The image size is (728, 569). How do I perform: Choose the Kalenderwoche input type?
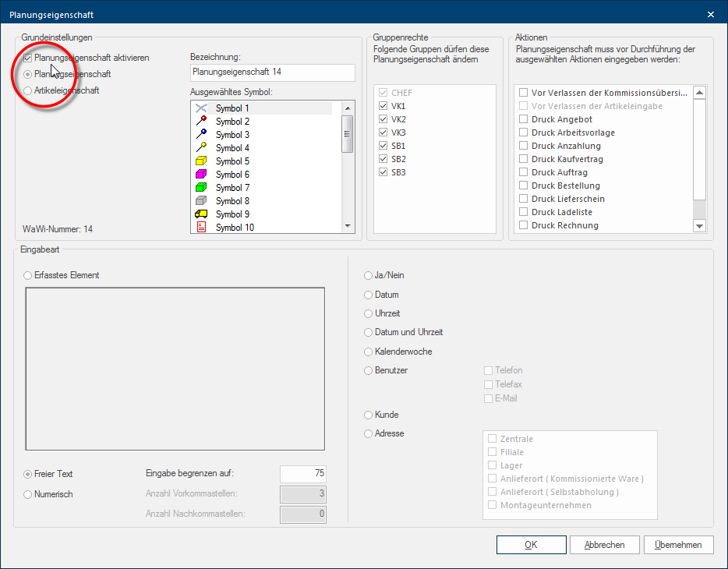(369, 352)
